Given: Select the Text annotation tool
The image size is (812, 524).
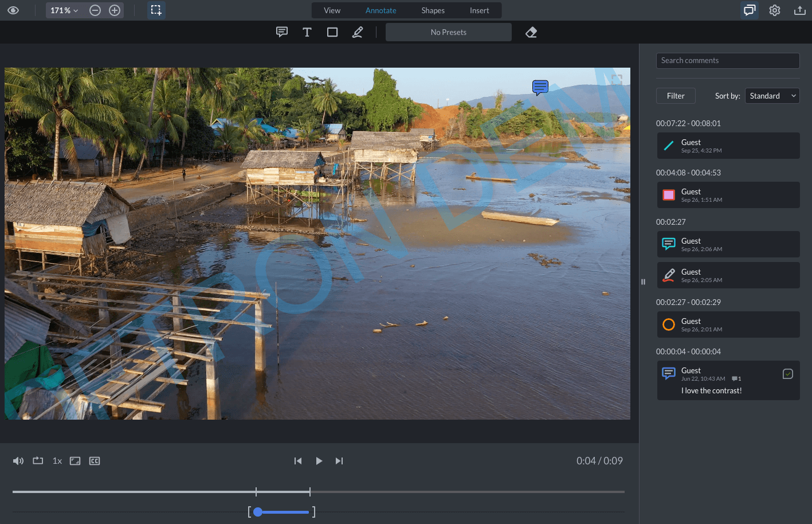Looking at the screenshot, I should coord(307,32).
